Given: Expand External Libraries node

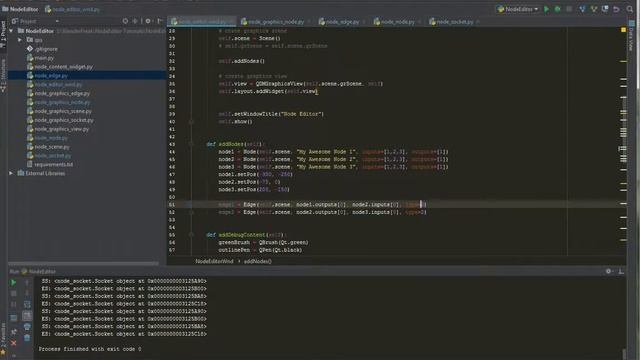Looking at the screenshot, I should (11, 173).
